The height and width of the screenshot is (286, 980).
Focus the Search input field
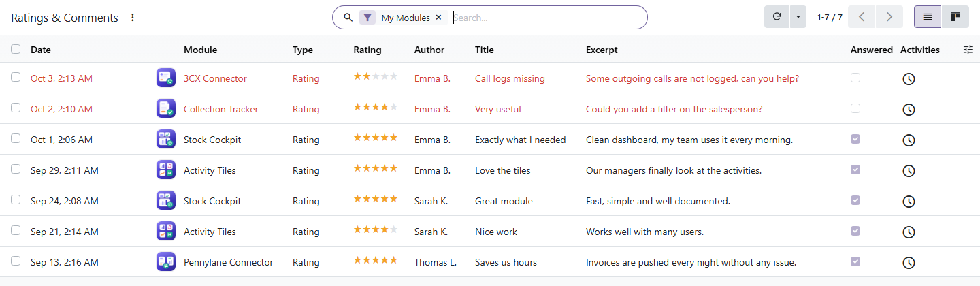click(547, 18)
